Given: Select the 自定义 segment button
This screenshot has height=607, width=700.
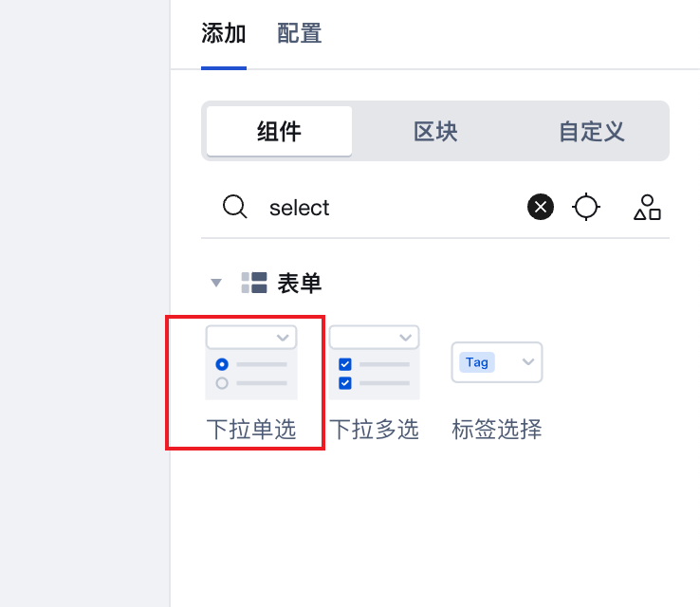Looking at the screenshot, I should tap(592, 131).
